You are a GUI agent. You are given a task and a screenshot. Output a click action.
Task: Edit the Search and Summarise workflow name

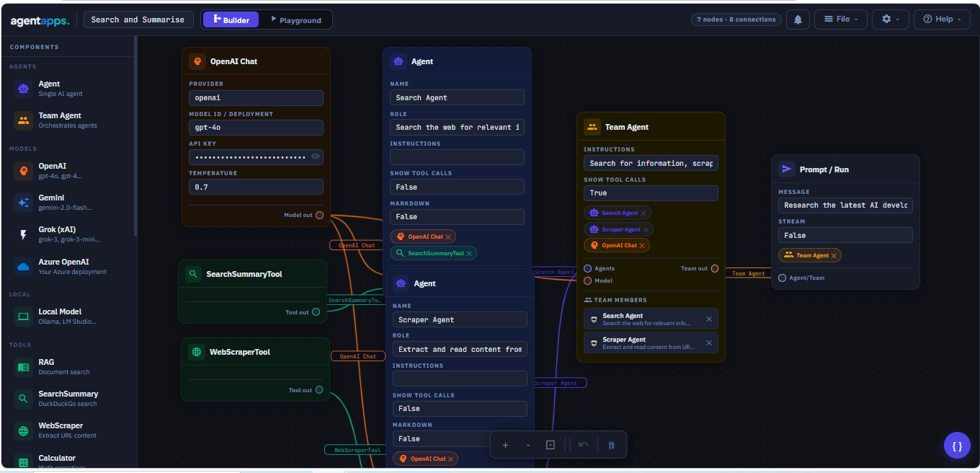point(138,19)
